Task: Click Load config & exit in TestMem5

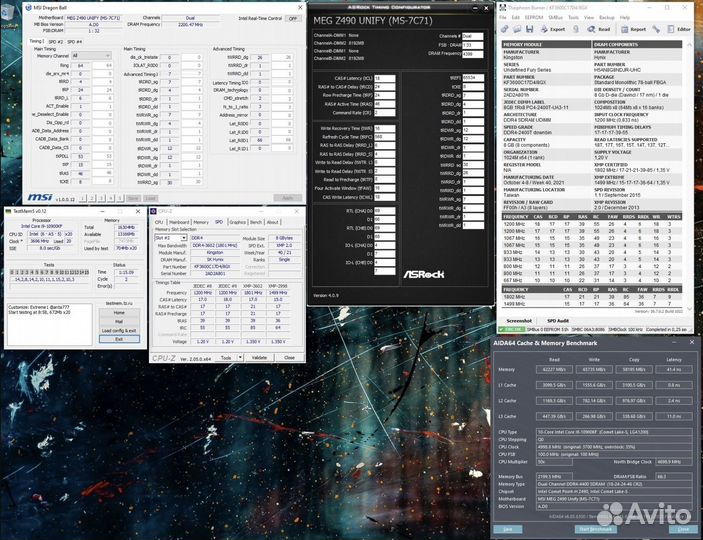Action: pyautogui.click(x=119, y=331)
